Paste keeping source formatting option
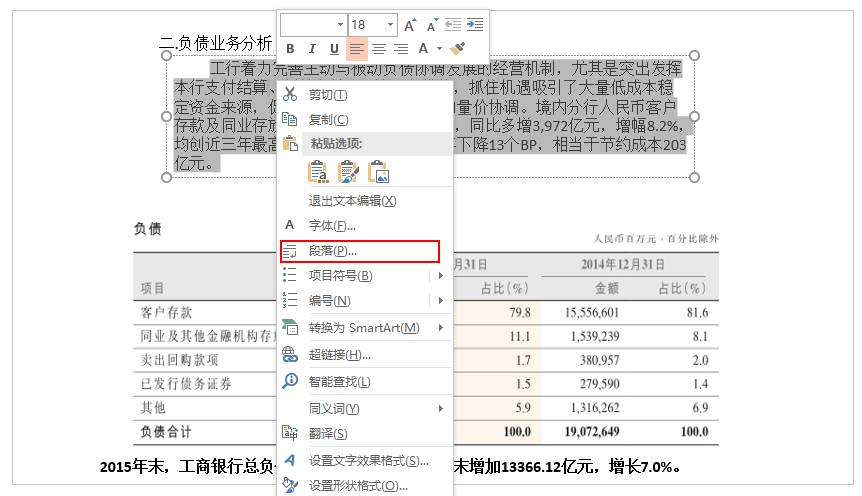This screenshot has width=862, height=496. 348,172
